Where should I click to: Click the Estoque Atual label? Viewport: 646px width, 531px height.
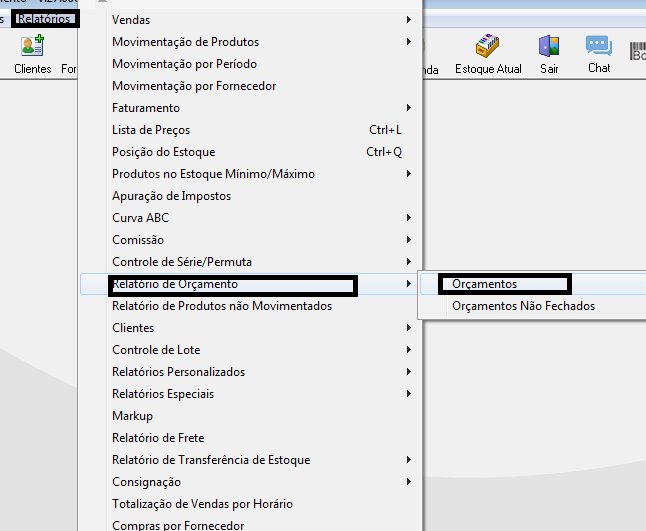(x=488, y=69)
